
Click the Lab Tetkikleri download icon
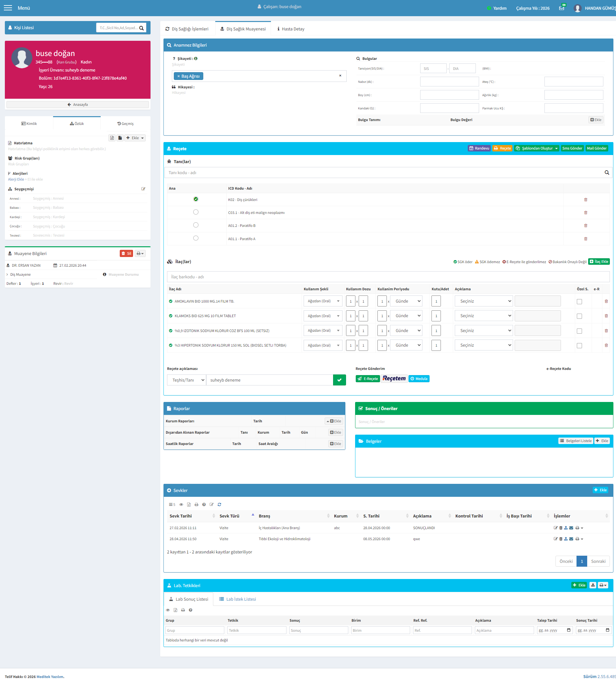pos(593,585)
